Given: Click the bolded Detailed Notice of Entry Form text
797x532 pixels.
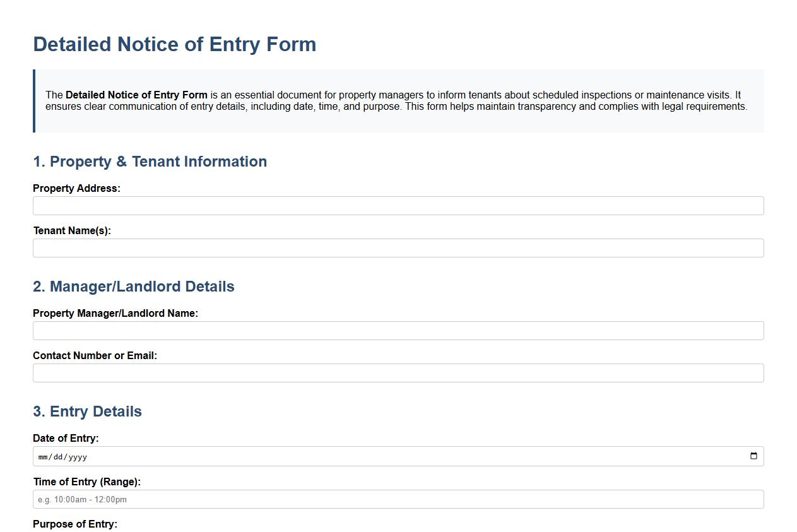Looking at the screenshot, I should pos(136,95).
